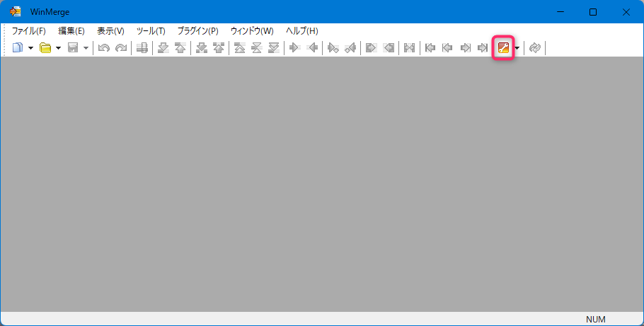Go to Previous Difference icon
This screenshot has height=326, width=644.
point(180,48)
